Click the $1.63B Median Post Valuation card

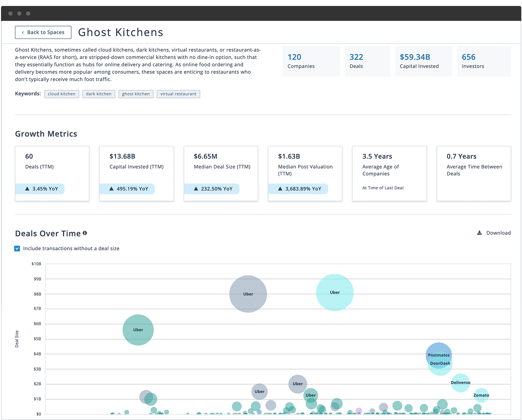coord(305,173)
